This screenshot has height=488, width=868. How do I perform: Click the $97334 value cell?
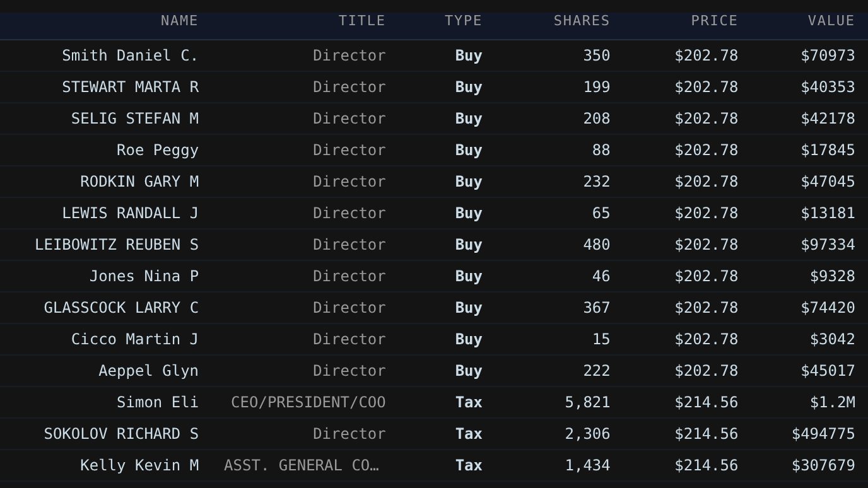(x=828, y=245)
